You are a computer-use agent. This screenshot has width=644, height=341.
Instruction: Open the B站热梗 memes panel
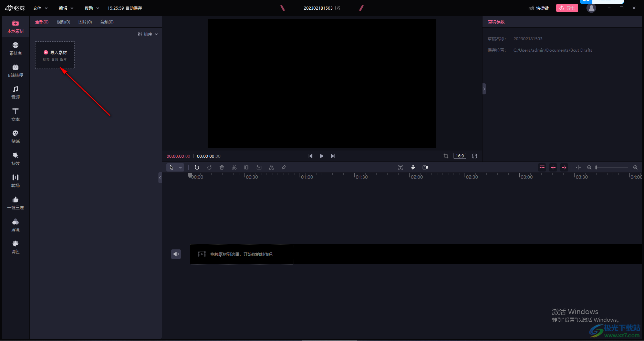(15, 71)
